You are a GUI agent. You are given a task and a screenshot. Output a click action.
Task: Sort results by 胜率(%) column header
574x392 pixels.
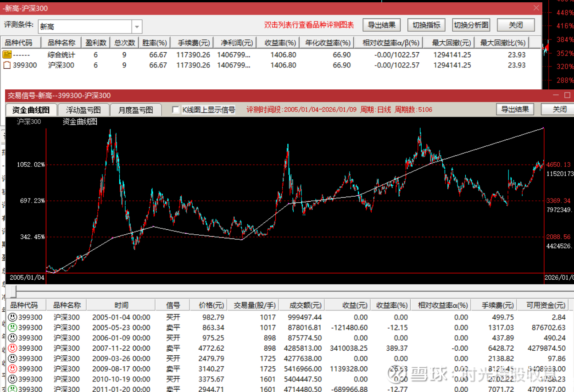pyautogui.click(x=154, y=43)
